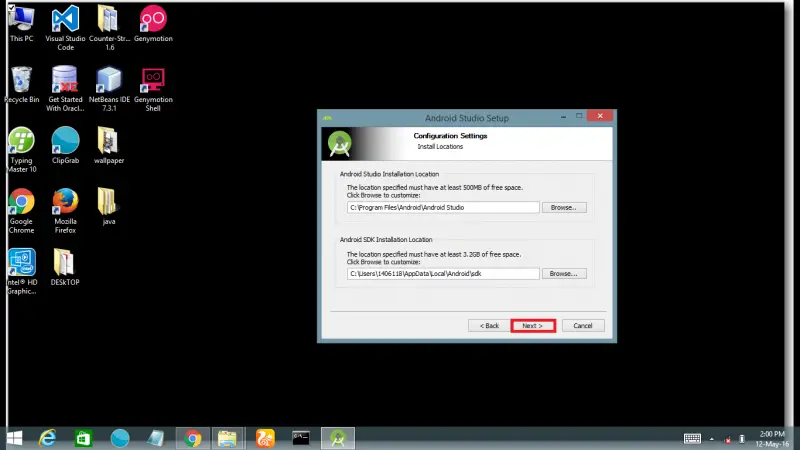Open Windows Store from taskbar
Viewport: 800px width, 450px height.
(x=83, y=438)
